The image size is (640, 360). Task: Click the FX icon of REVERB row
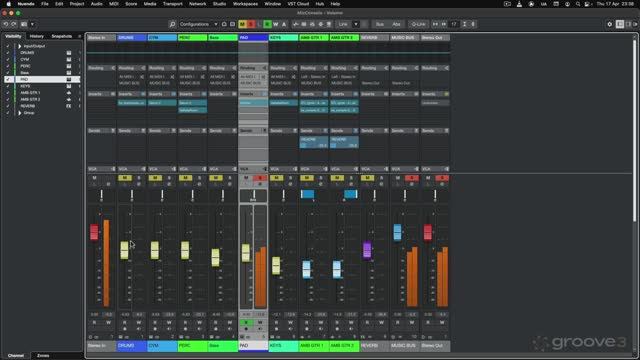click(69, 106)
